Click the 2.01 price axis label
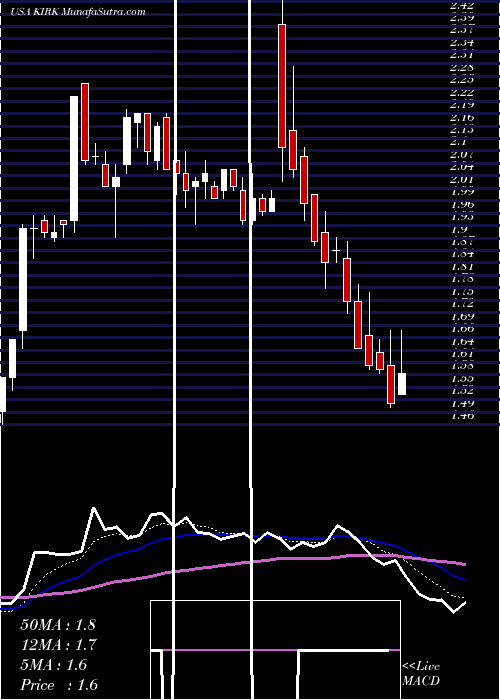The image size is (500, 700). click(461, 180)
